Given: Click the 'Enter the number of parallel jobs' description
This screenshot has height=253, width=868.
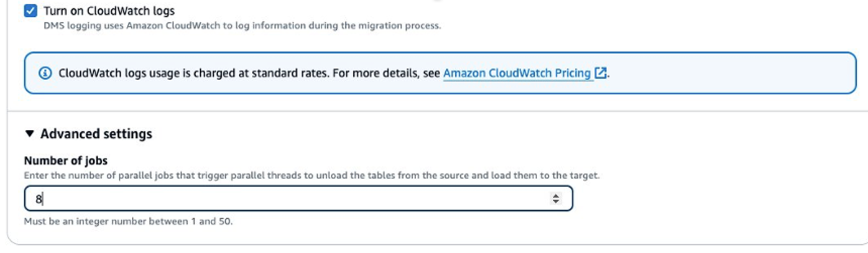Looking at the screenshot, I should click(x=311, y=175).
